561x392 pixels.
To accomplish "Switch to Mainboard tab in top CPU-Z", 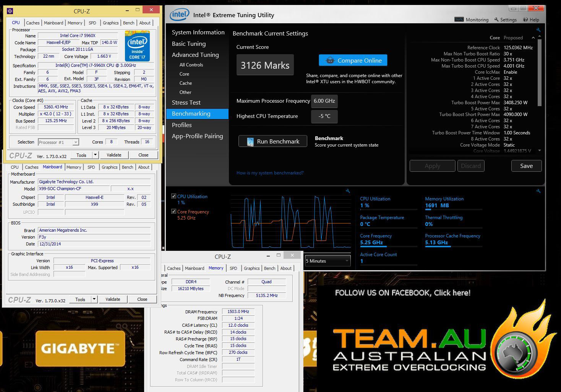I will 54,23.
